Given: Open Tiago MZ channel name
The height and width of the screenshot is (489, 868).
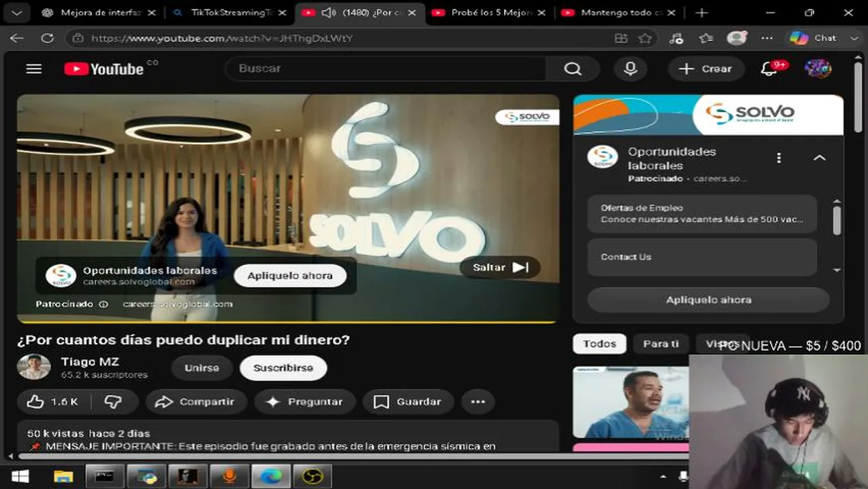Looking at the screenshot, I should point(90,362).
